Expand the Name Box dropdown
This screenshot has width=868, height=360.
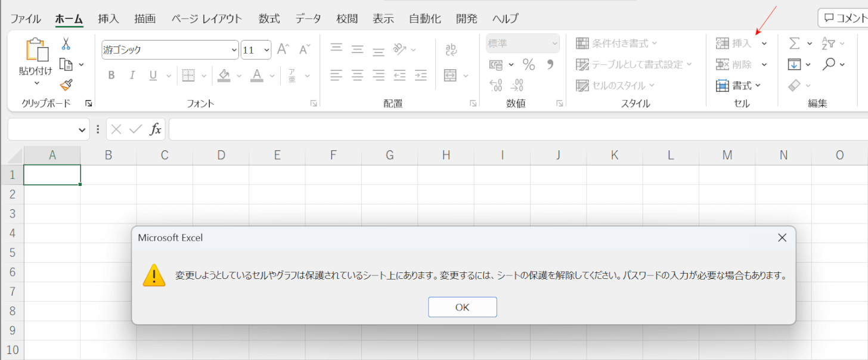pyautogui.click(x=82, y=129)
